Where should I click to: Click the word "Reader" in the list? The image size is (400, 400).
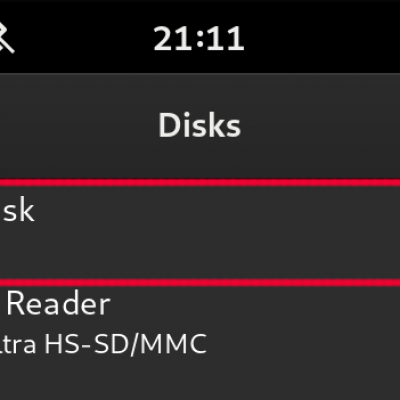[x=58, y=303]
